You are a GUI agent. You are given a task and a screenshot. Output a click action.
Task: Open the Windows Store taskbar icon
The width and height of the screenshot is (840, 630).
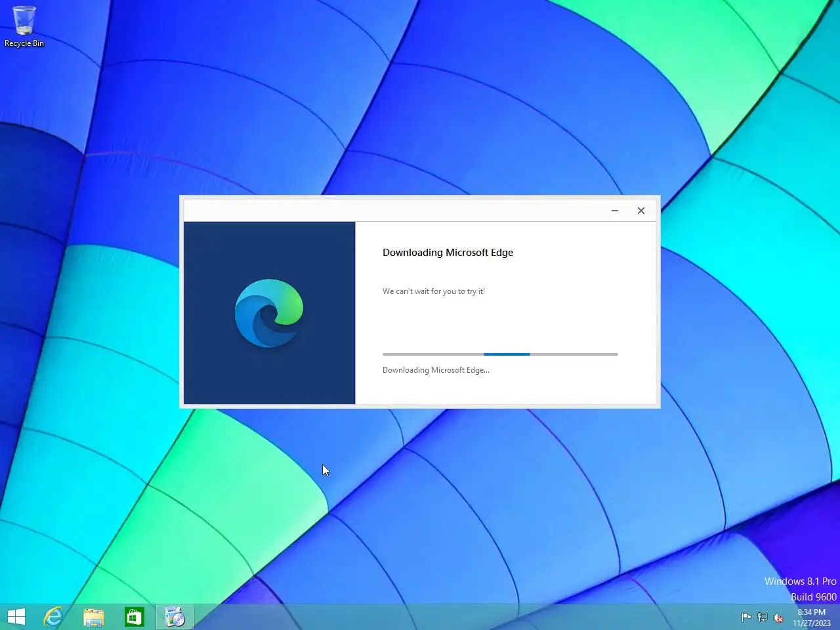point(135,617)
